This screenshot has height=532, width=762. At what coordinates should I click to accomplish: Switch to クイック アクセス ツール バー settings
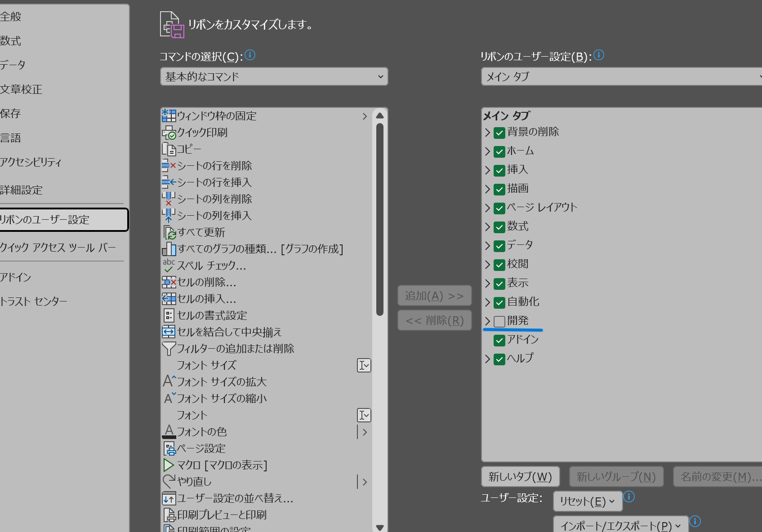coord(58,248)
